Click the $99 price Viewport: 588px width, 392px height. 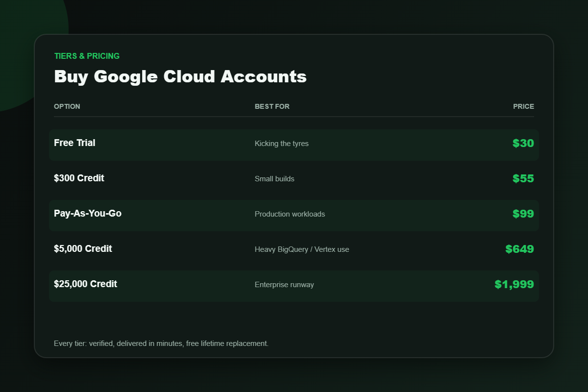pos(523,214)
